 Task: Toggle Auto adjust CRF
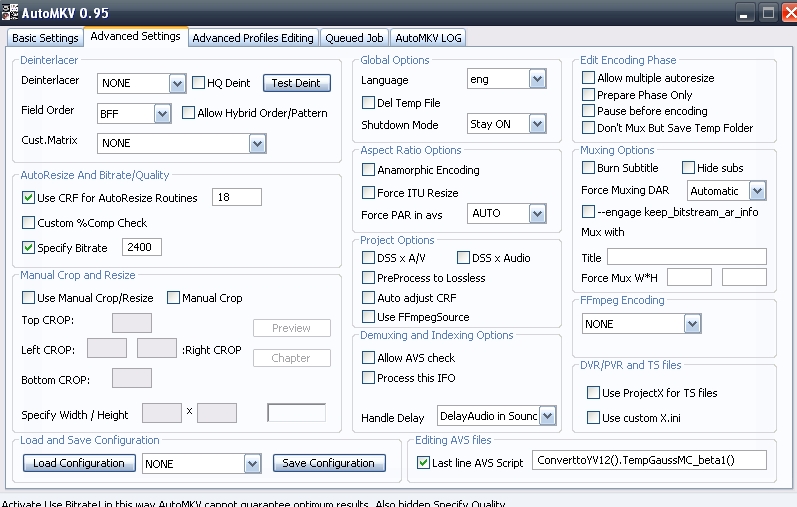point(368,297)
